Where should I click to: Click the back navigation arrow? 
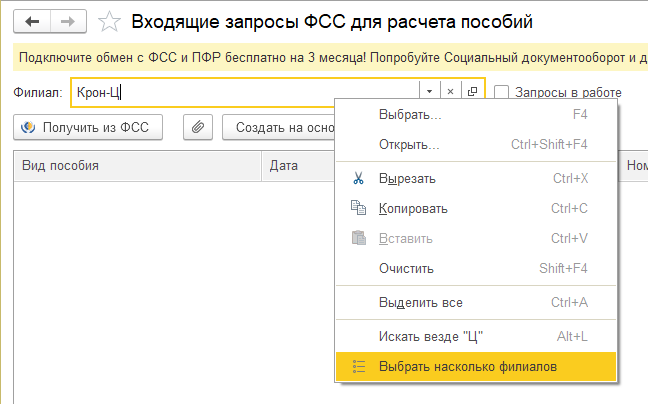click(31, 19)
